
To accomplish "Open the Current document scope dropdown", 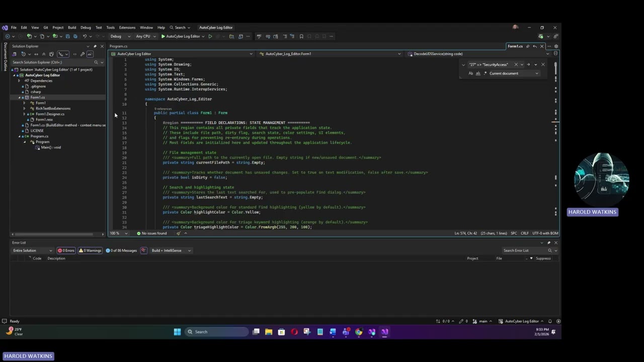I will (514, 73).
